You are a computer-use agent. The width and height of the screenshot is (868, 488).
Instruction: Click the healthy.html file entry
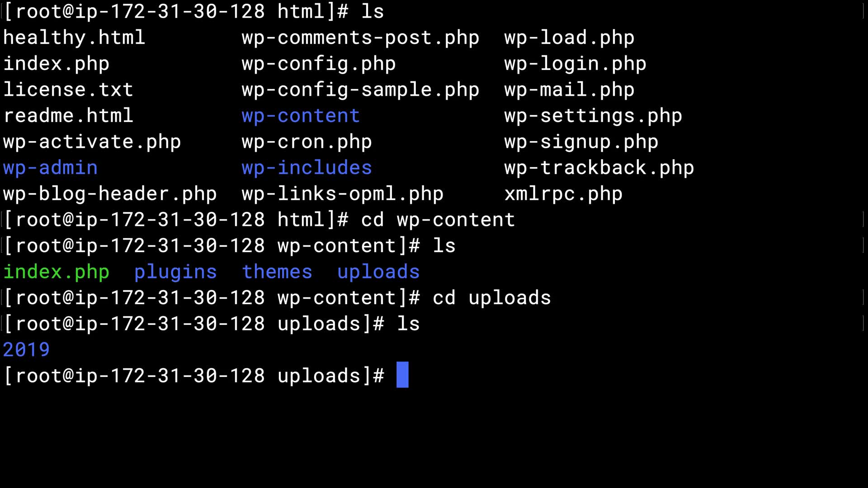pyautogui.click(x=74, y=38)
